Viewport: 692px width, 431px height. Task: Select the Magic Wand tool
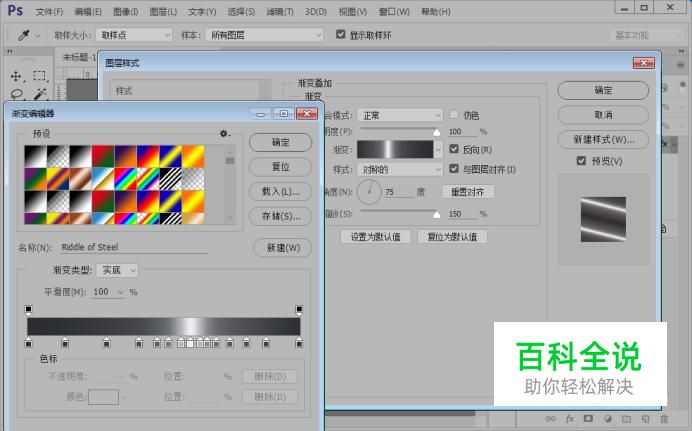(40, 94)
